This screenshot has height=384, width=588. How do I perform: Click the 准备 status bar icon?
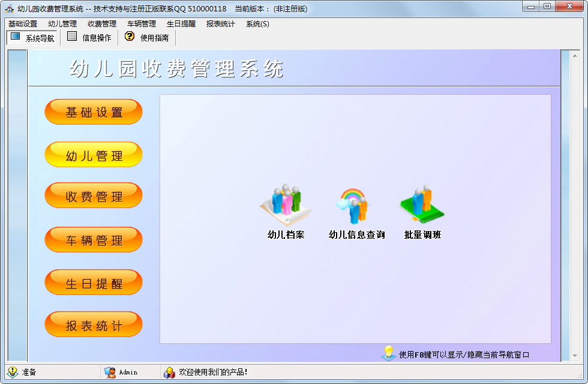pyautogui.click(x=13, y=372)
